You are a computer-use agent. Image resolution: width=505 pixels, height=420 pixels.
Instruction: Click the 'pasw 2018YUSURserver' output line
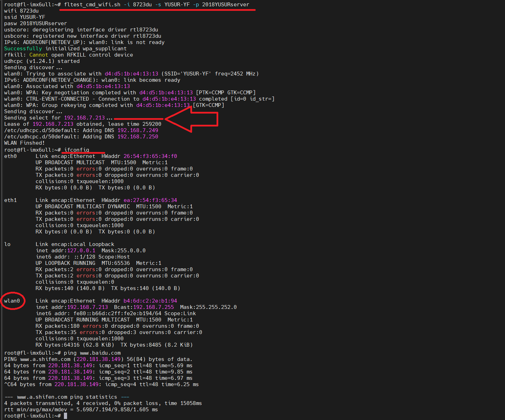click(x=35, y=23)
